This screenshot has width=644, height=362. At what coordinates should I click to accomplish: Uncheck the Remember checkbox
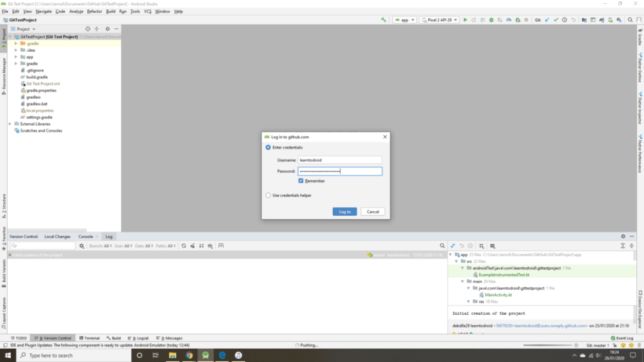pyautogui.click(x=301, y=181)
